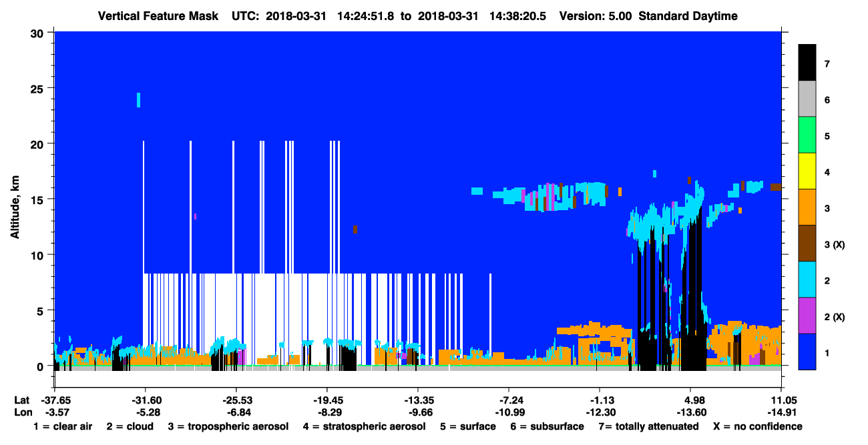Click the black color swatch labeled 7

point(807,63)
